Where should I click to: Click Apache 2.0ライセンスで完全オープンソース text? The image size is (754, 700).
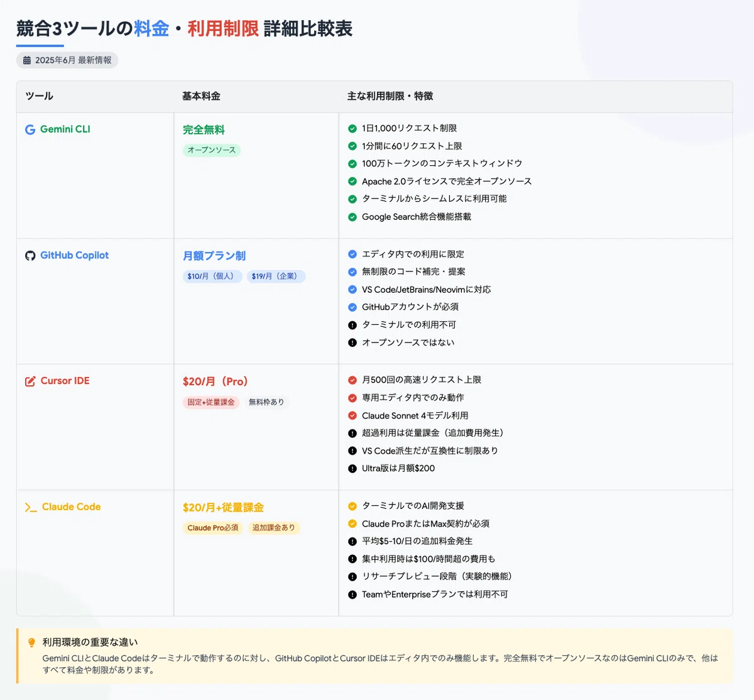click(x=447, y=181)
